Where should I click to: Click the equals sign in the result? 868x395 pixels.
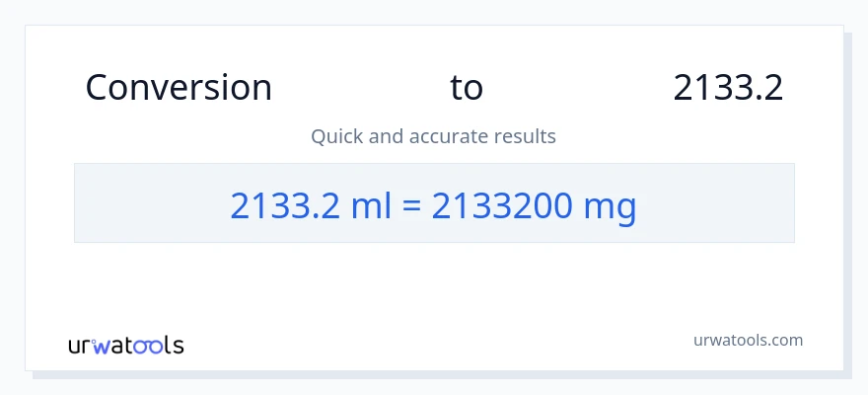[413, 204]
